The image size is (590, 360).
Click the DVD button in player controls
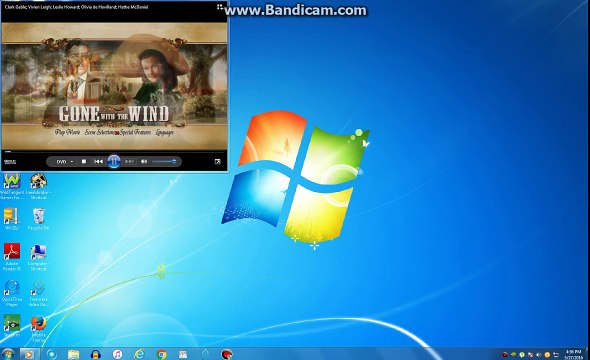tap(61, 162)
